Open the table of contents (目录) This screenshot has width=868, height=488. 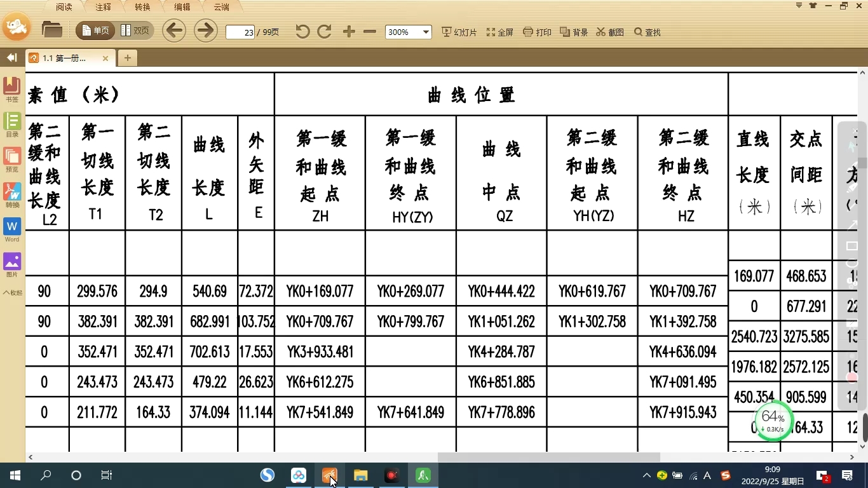click(x=12, y=125)
